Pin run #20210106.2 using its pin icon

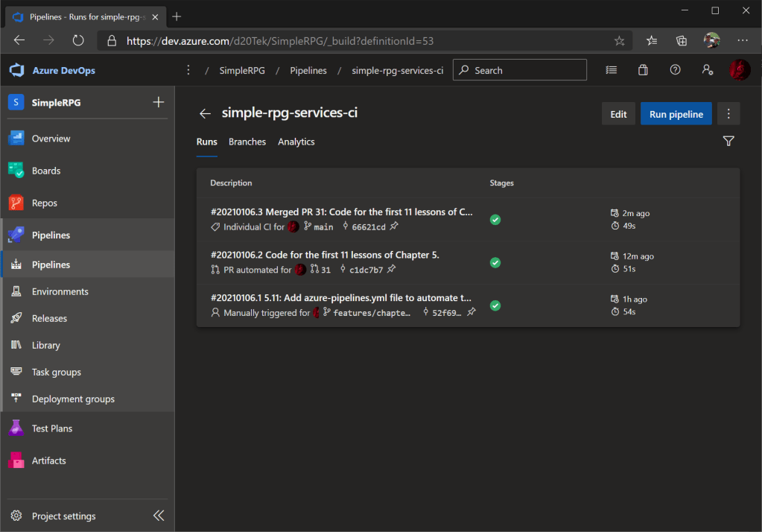tap(391, 269)
